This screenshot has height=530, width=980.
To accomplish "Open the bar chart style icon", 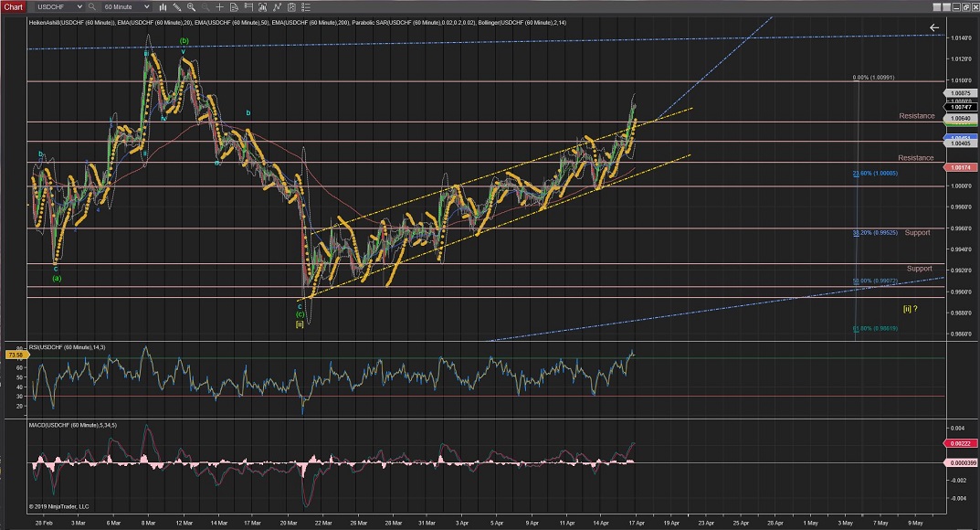I will point(163,7).
